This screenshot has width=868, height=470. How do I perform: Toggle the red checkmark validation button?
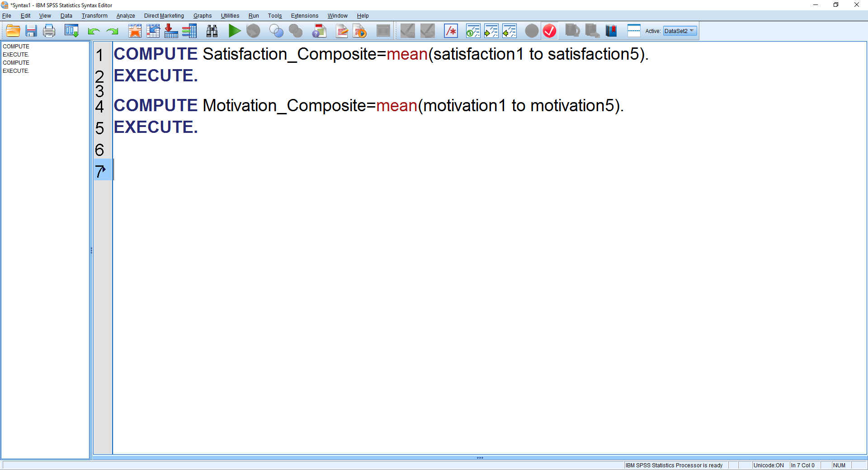(x=550, y=31)
